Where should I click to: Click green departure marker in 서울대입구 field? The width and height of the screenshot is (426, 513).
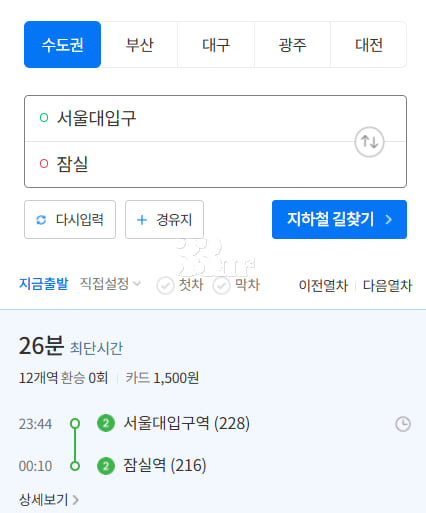[44, 118]
